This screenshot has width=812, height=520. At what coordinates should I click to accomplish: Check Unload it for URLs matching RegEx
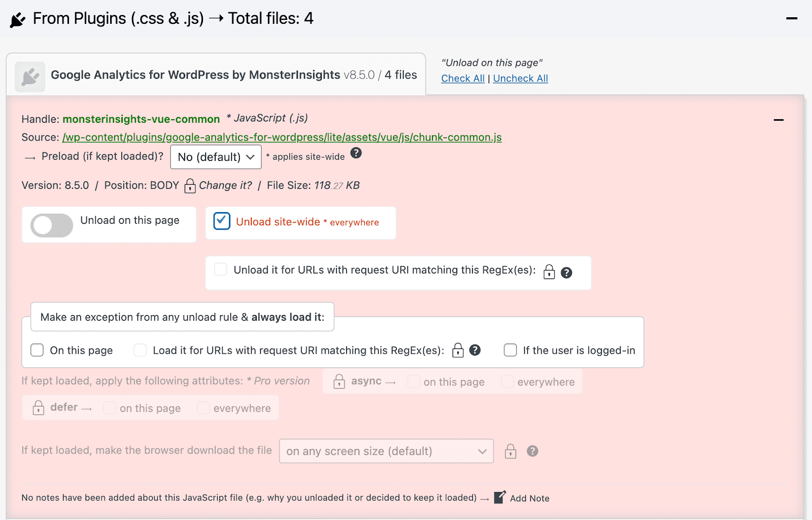[221, 269]
